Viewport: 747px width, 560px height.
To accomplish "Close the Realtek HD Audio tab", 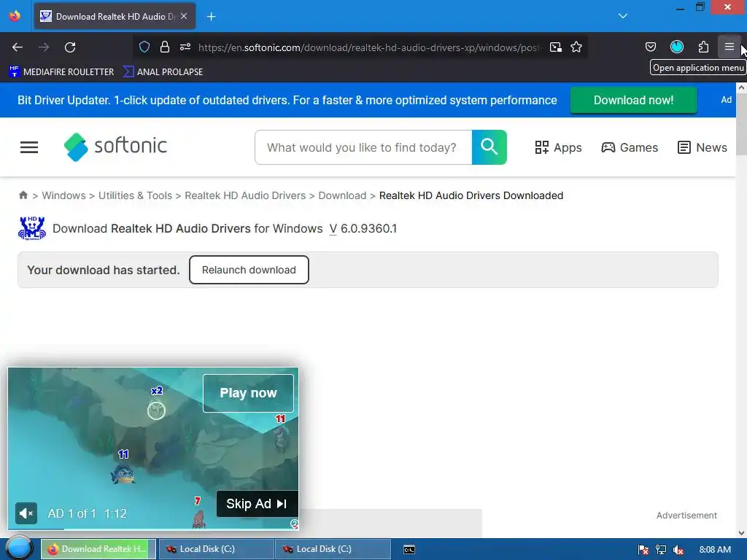I will click(184, 16).
